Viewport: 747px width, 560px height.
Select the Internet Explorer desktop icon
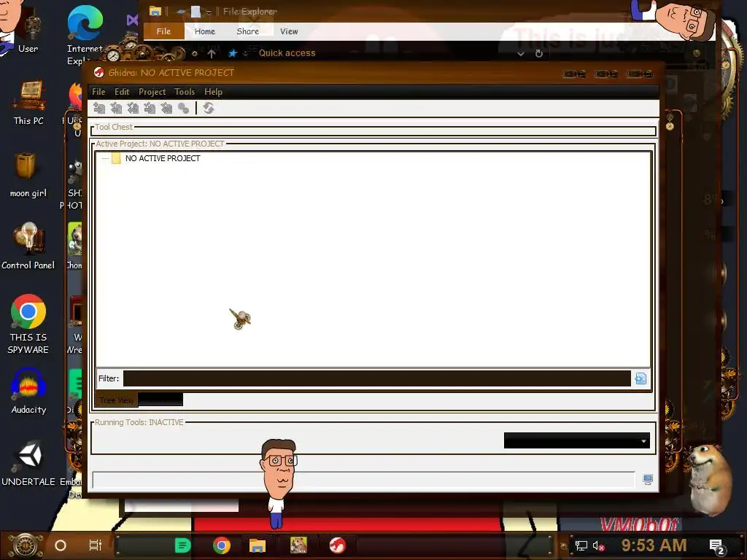[85, 36]
